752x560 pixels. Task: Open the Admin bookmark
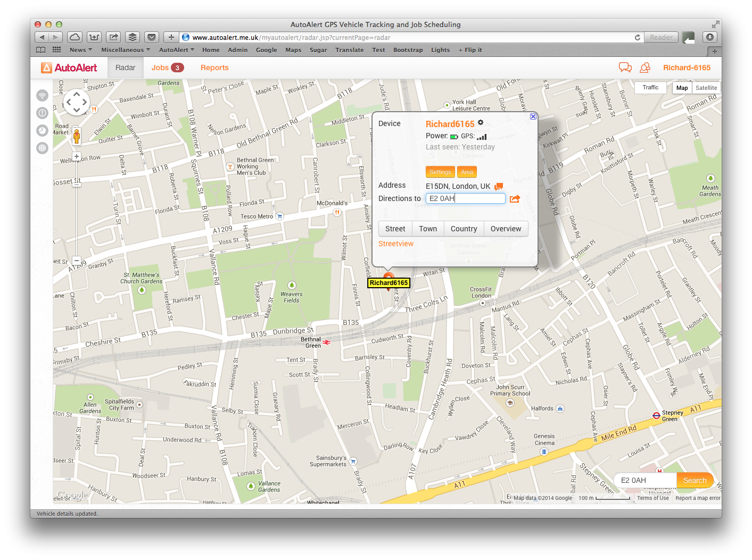coord(238,50)
